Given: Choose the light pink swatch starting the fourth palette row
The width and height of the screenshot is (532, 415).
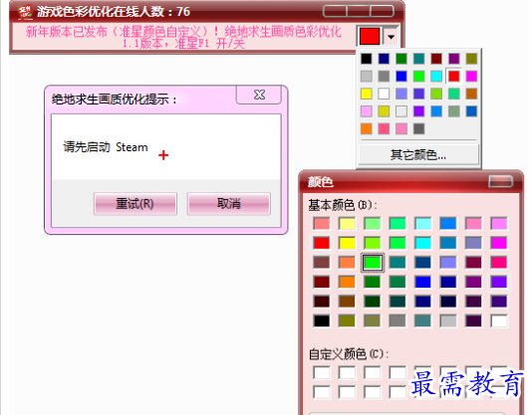Looking at the screenshot, I should (x=366, y=111).
